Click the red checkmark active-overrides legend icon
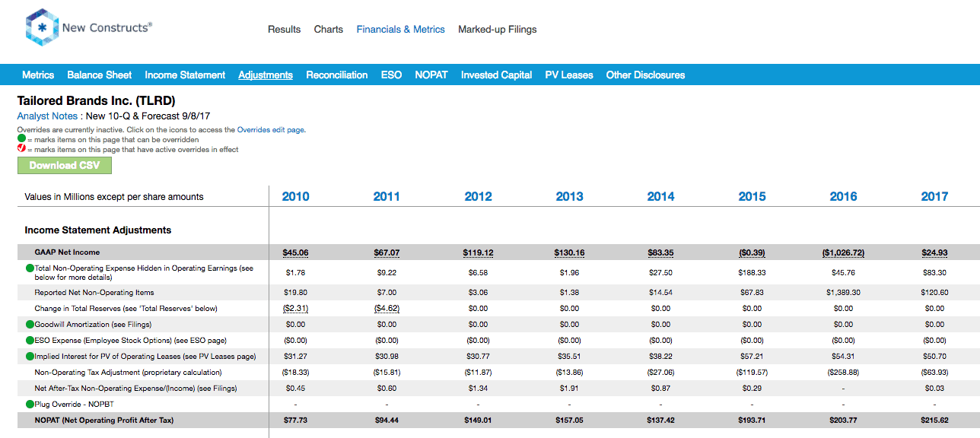Image resolution: width=980 pixels, height=438 pixels. (x=21, y=149)
